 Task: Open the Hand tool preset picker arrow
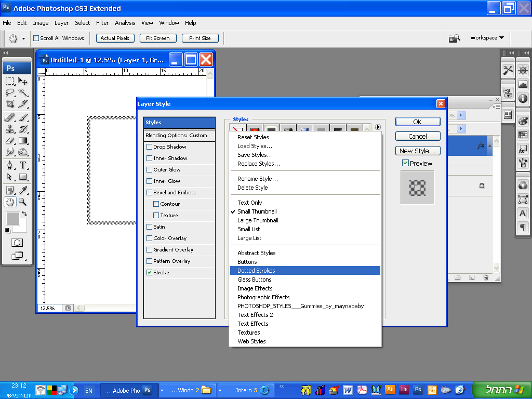pos(23,38)
